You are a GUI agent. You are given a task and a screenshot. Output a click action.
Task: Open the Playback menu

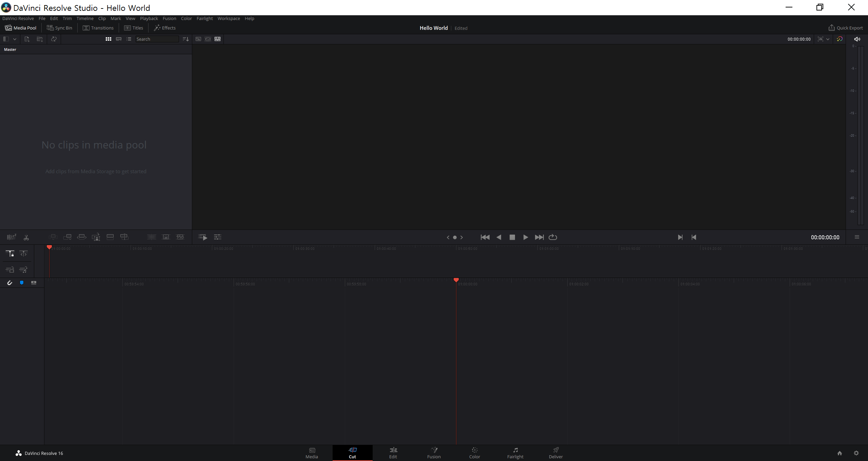149,18
